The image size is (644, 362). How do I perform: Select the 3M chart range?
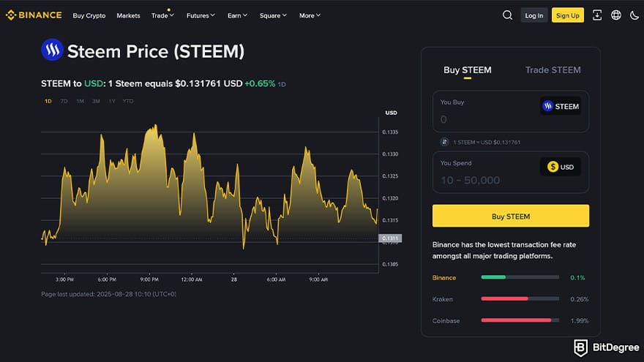tap(96, 101)
